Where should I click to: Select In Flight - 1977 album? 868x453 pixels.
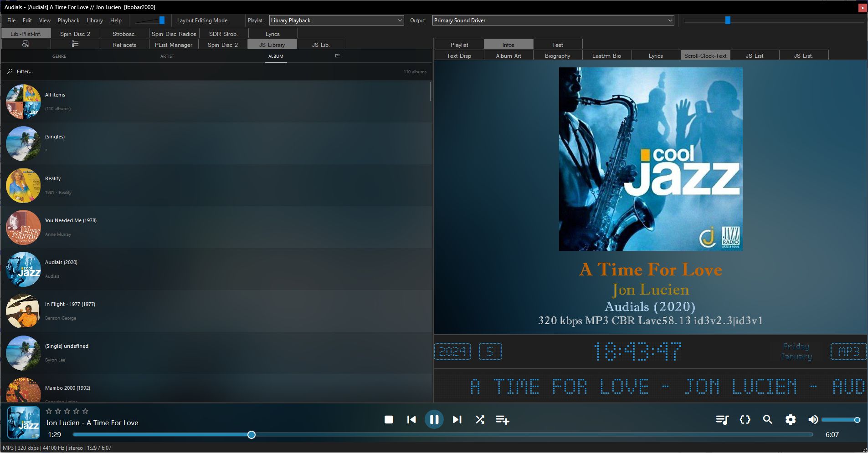click(216, 311)
